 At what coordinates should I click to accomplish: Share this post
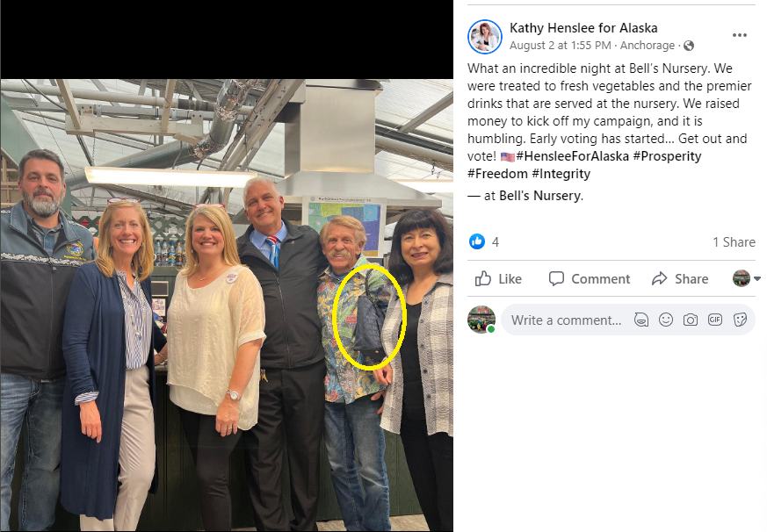[x=680, y=278]
